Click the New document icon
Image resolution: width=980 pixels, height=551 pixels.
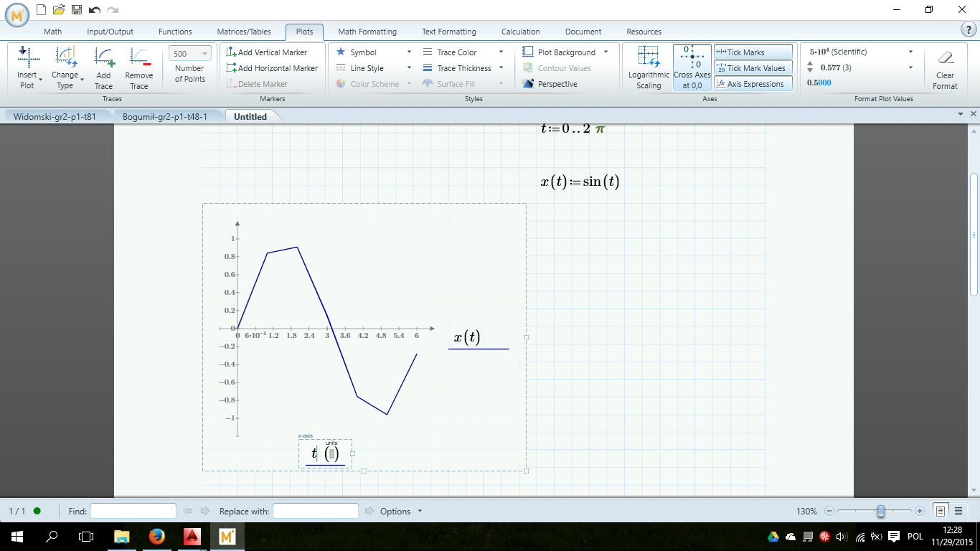[x=41, y=10]
